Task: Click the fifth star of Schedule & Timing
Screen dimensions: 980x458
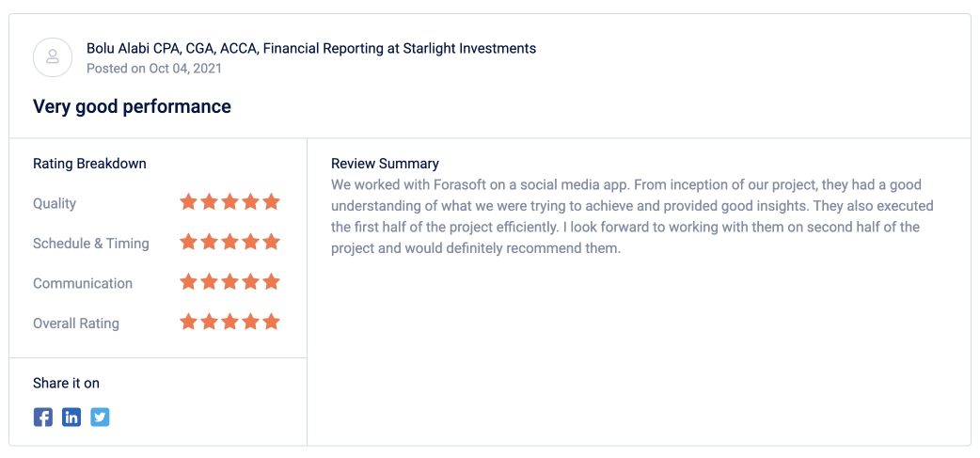Action: tap(271, 242)
